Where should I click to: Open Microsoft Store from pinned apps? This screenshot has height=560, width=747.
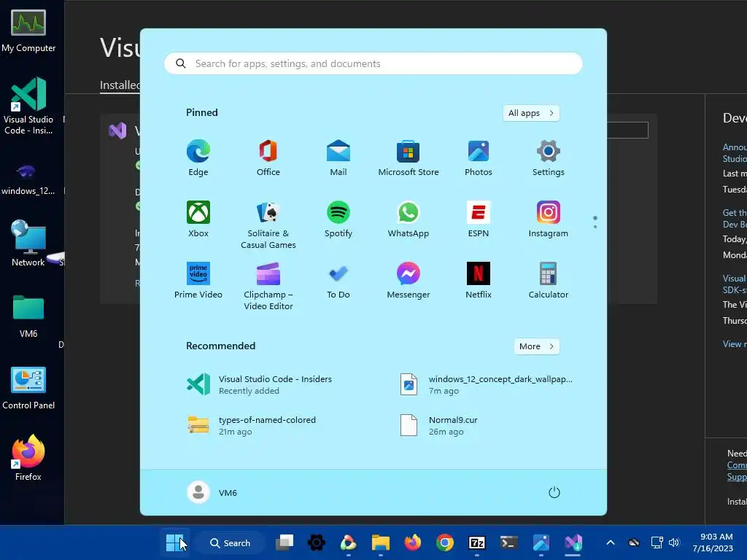click(x=409, y=158)
